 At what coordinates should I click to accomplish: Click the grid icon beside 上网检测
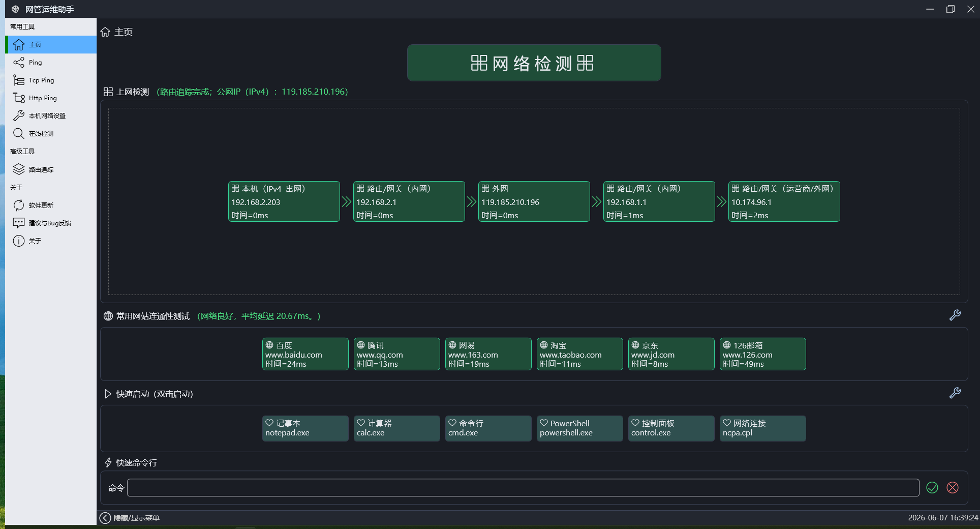tap(108, 92)
